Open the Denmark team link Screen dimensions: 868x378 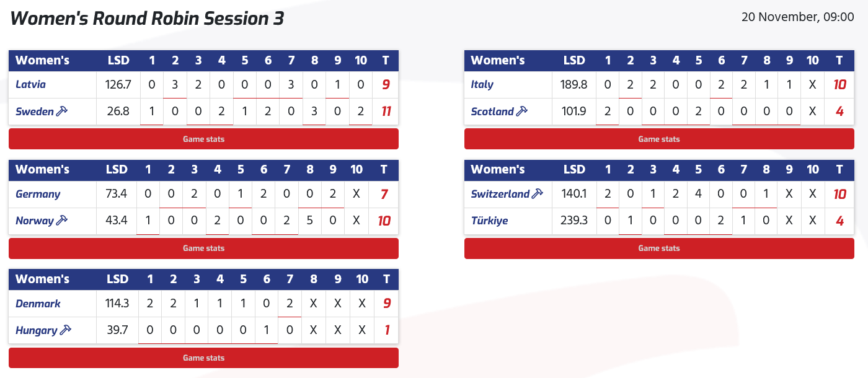click(38, 304)
